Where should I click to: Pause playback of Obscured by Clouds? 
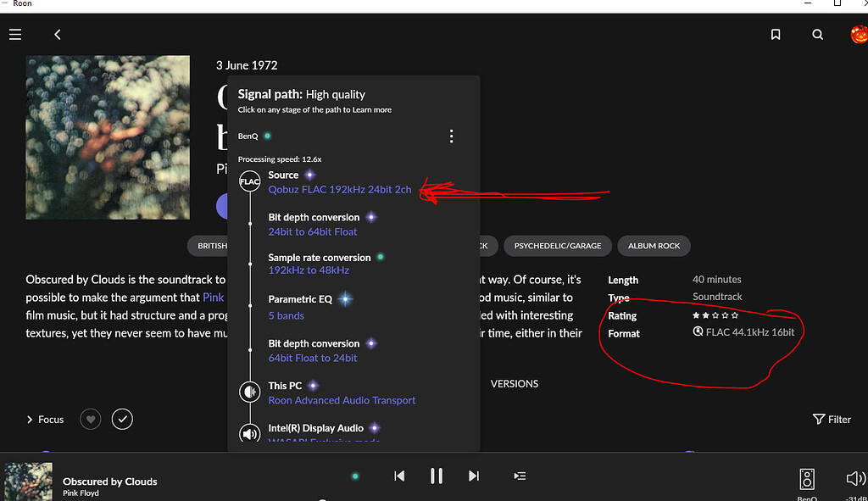pyautogui.click(x=437, y=476)
